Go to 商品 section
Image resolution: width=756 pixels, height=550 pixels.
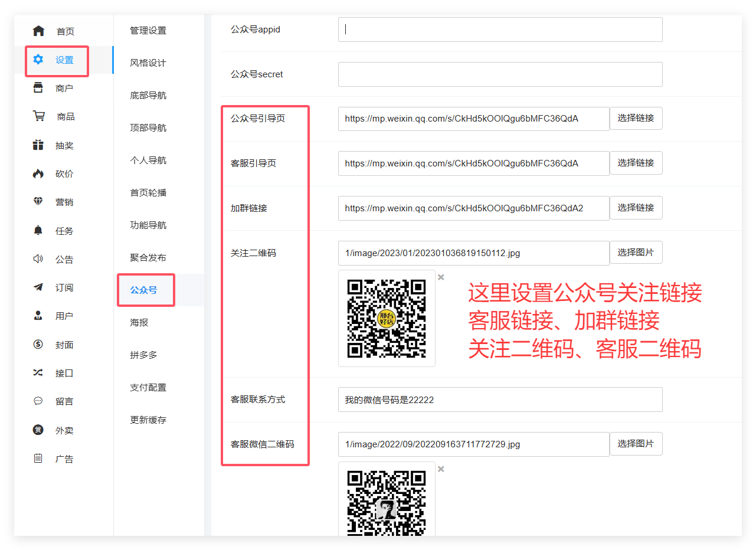(x=66, y=117)
